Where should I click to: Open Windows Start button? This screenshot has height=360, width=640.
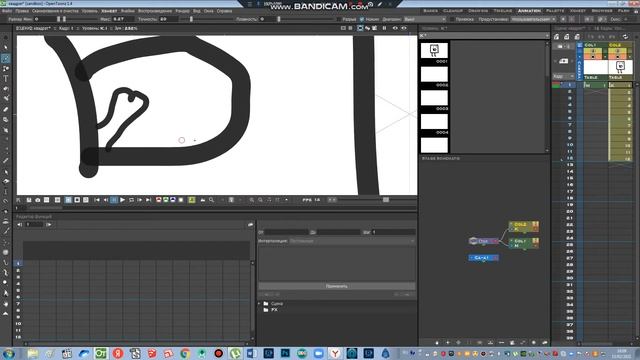(x=9, y=353)
